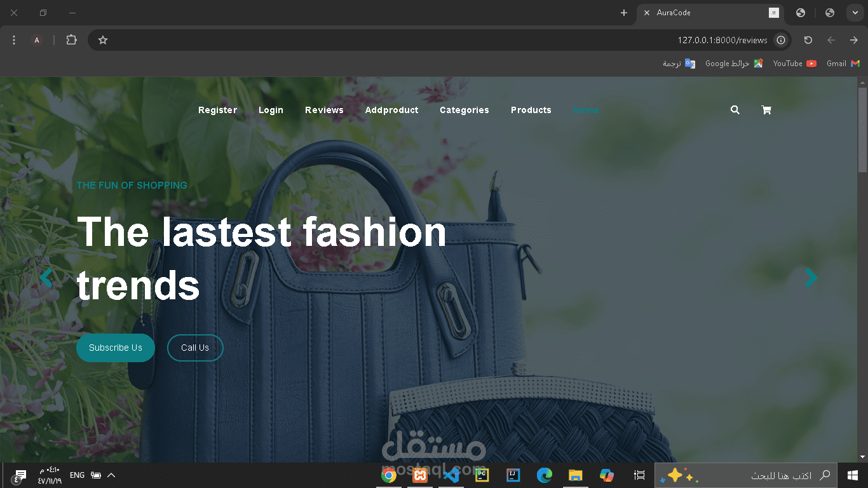The height and width of the screenshot is (488, 868).
Task: Go to the Reviews page
Action: (324, 110)
